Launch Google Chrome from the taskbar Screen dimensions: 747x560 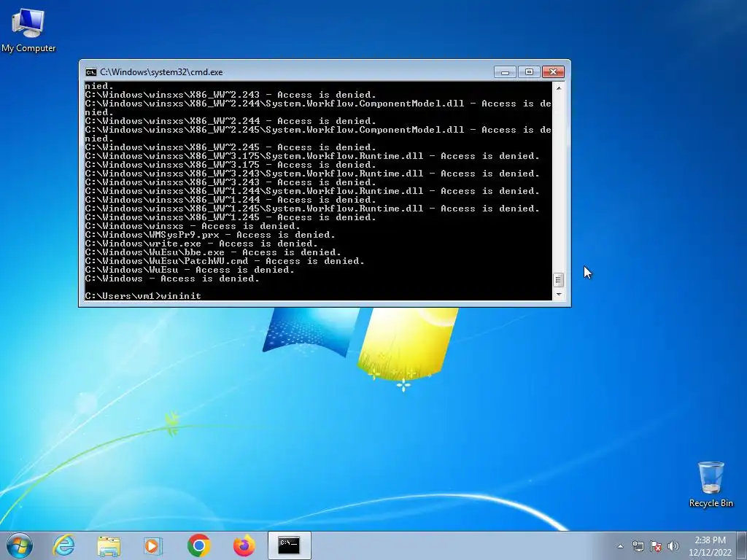point(198,545)
